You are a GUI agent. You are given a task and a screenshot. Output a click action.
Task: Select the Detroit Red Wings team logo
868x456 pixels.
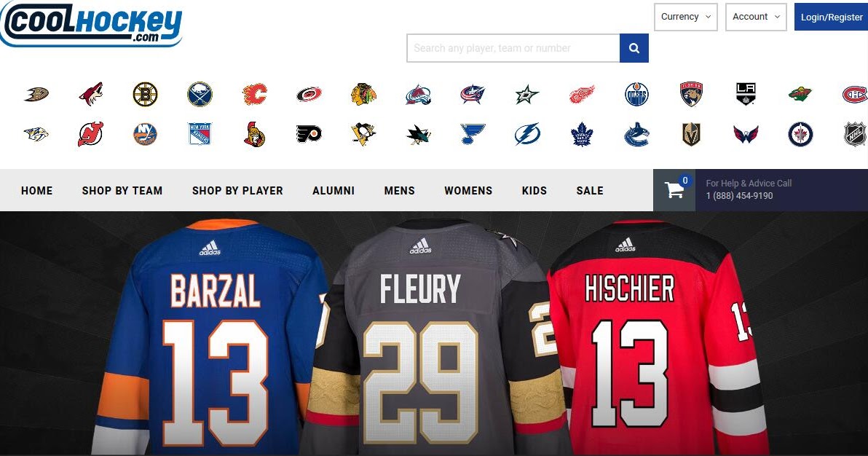pos(583,93)
